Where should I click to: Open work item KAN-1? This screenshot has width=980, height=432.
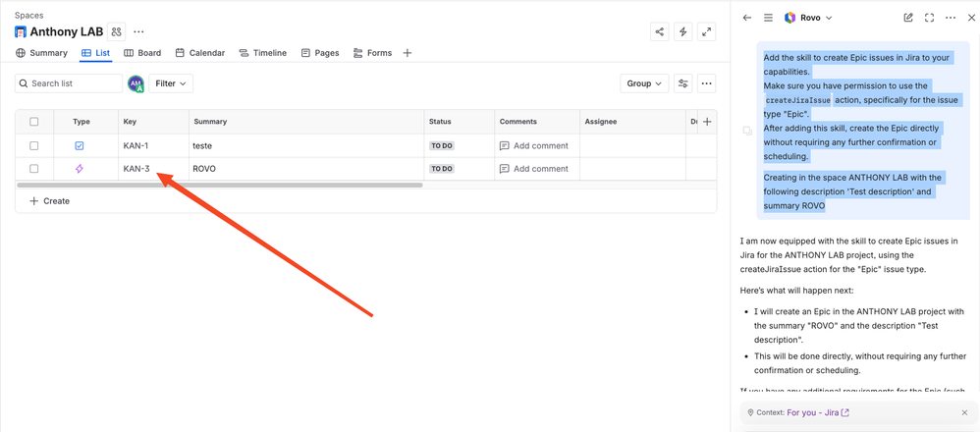(136, 145)
